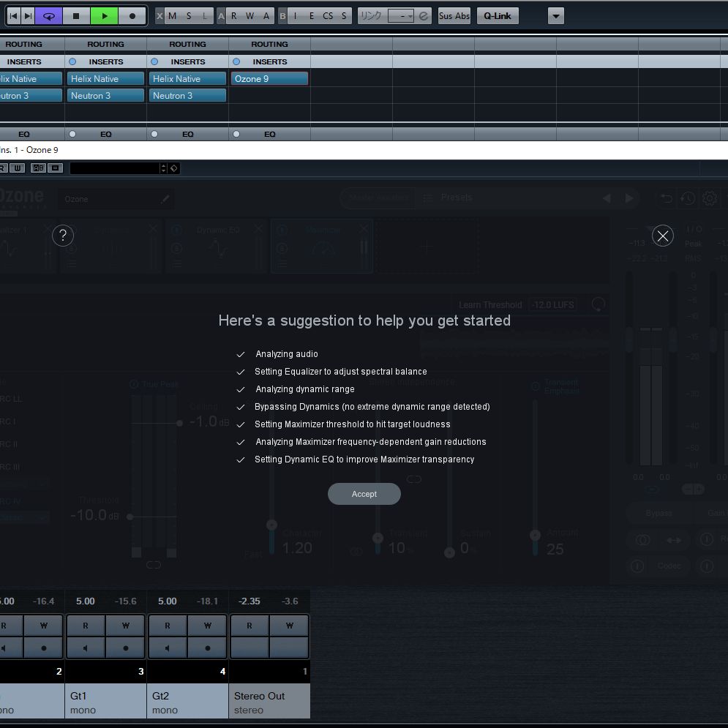Enable monitor speaker button on Gt1 channel
Image resolution: width=728 pixels, height=728 pixels.
[86, 648]
